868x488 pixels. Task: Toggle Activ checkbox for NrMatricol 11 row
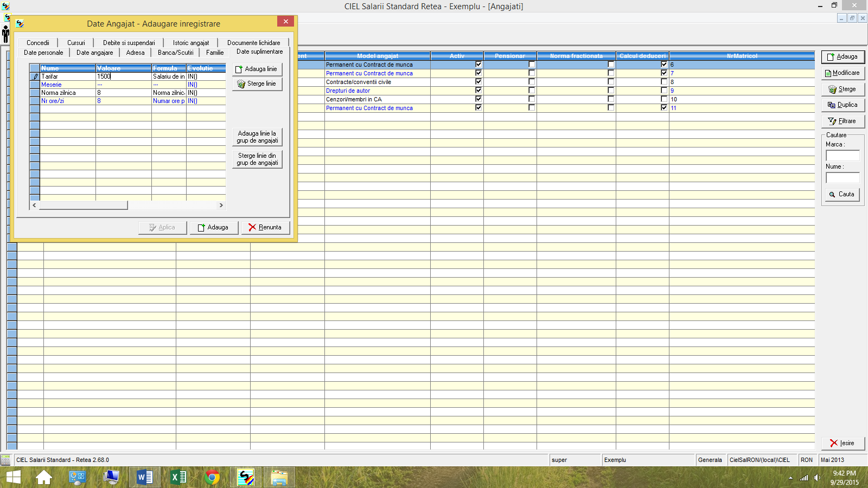pos(478,108)
